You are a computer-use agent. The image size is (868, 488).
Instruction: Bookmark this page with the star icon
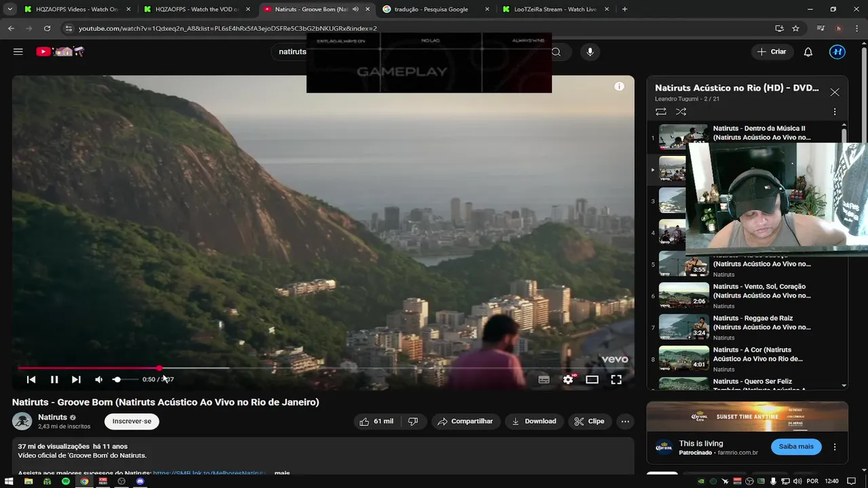[795, 28]
